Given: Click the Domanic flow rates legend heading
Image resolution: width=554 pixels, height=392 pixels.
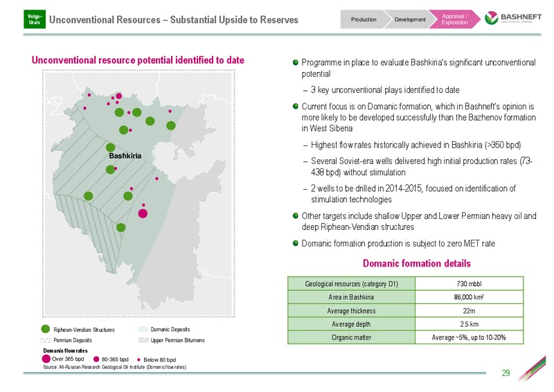Looking at the screenshot, I should 65,350.
